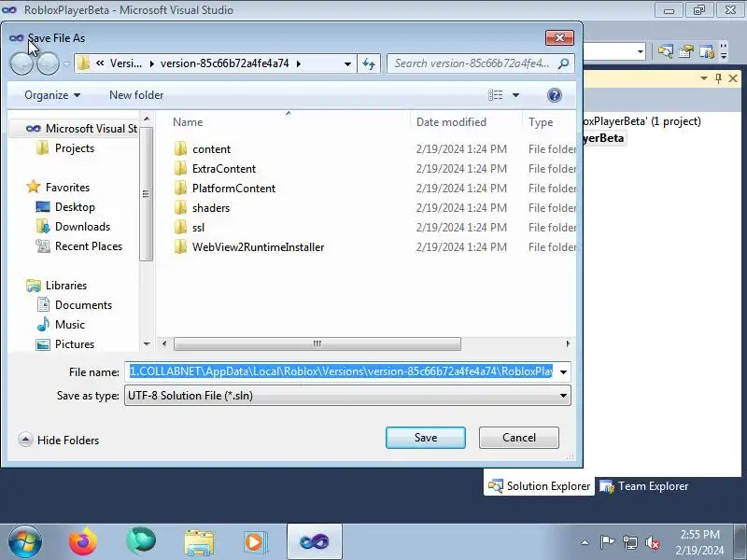Open the Organize menu
Screen dimensions: 747x560
pyautogui.click(x=52, y=95)
